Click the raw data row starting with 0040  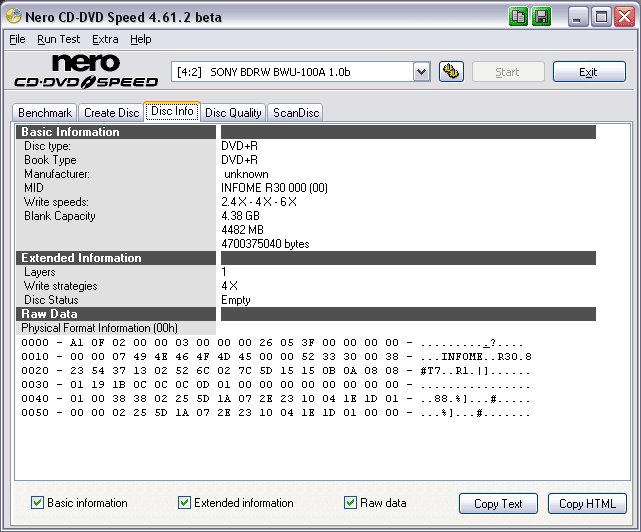276,399
